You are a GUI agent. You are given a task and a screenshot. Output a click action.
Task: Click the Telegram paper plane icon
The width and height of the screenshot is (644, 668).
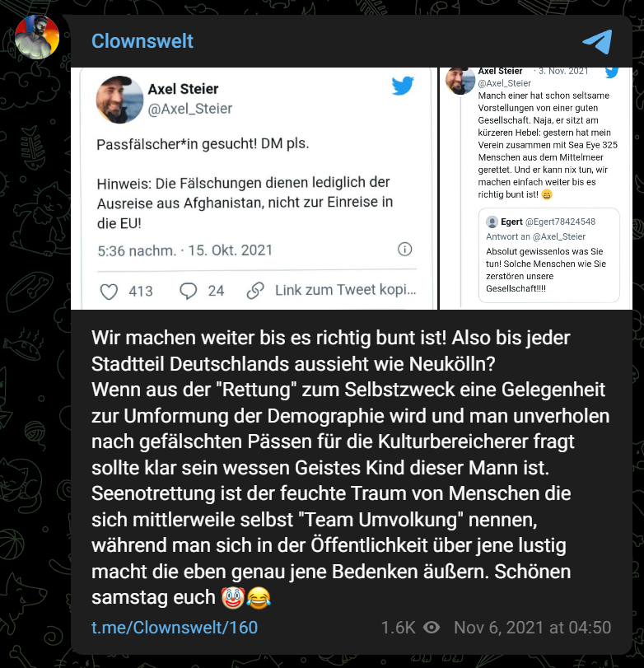pos(597,41)
